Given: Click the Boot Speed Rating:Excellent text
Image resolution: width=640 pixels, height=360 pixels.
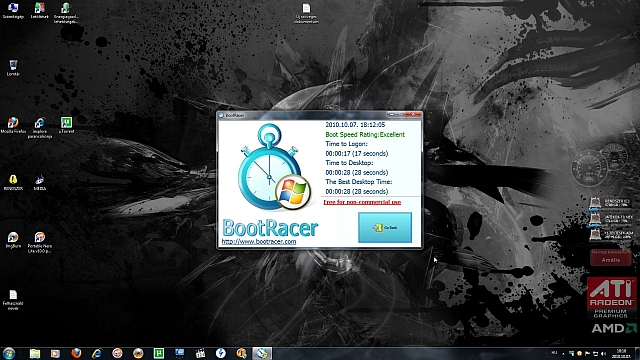Looking at the screenshot, I should click(x=365, y=134).
